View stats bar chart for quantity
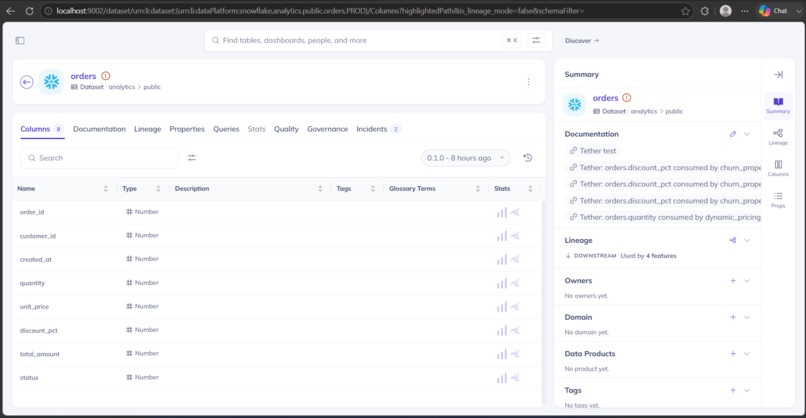 502,283
